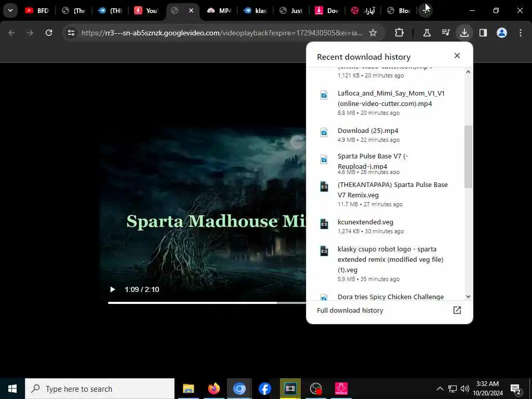The height and width of the screenshot is (399, 532).
Task: Open Chrome three-dot menu
Action: point(521,33)
